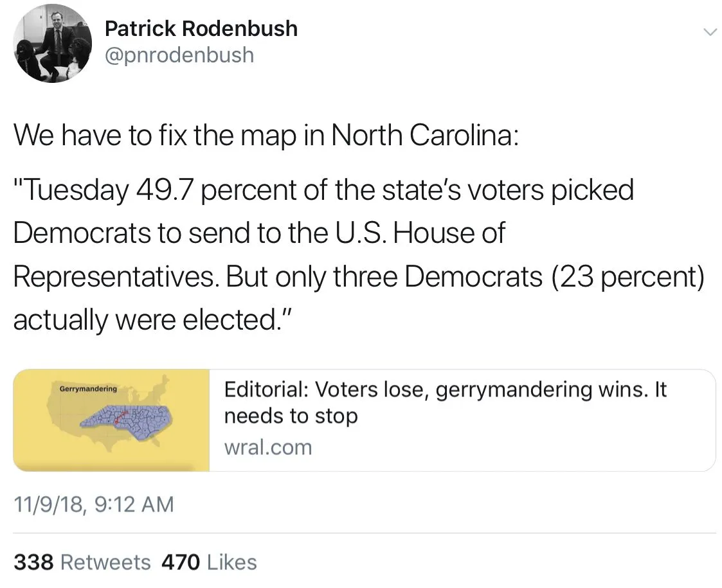The height and width of the screenshot is (588, 722).
Task: Visit the wral.com source link
Action: tap(267, 447)
